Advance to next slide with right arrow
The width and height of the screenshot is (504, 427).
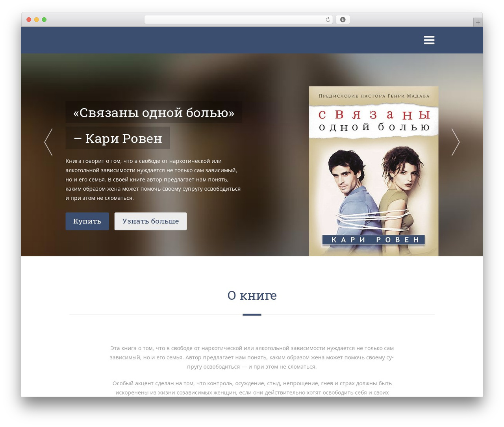tap(456, 142)
